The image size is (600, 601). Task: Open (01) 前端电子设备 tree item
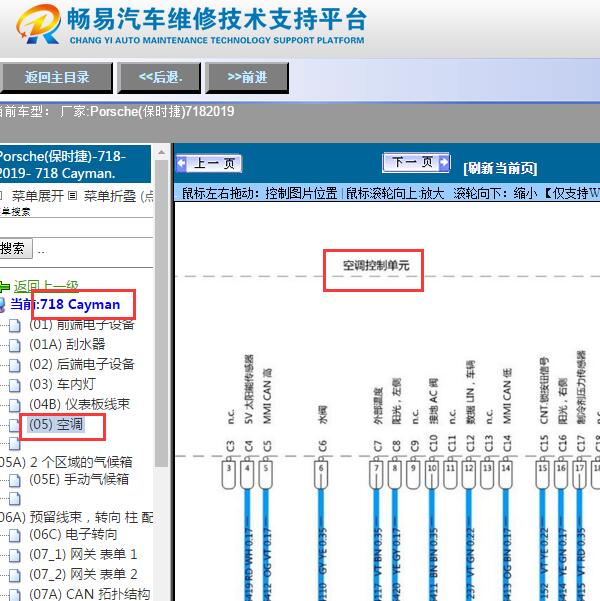[82, 324]
